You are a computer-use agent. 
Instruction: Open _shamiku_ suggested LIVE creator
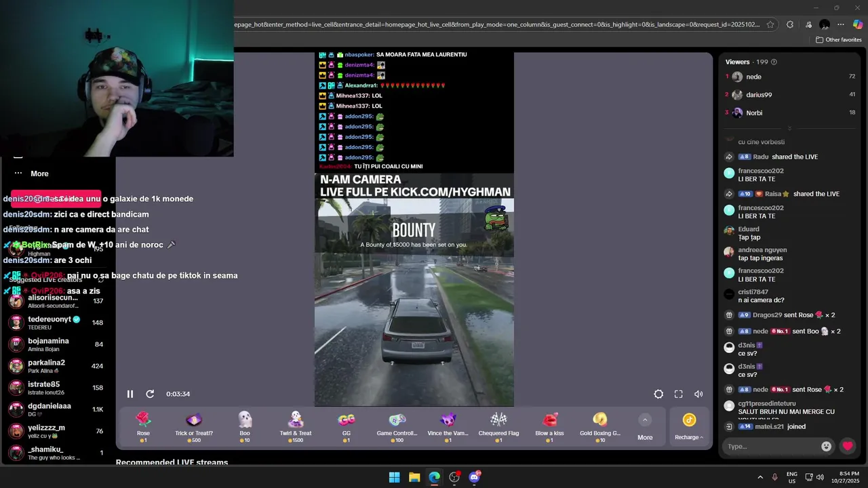[56, 453]
